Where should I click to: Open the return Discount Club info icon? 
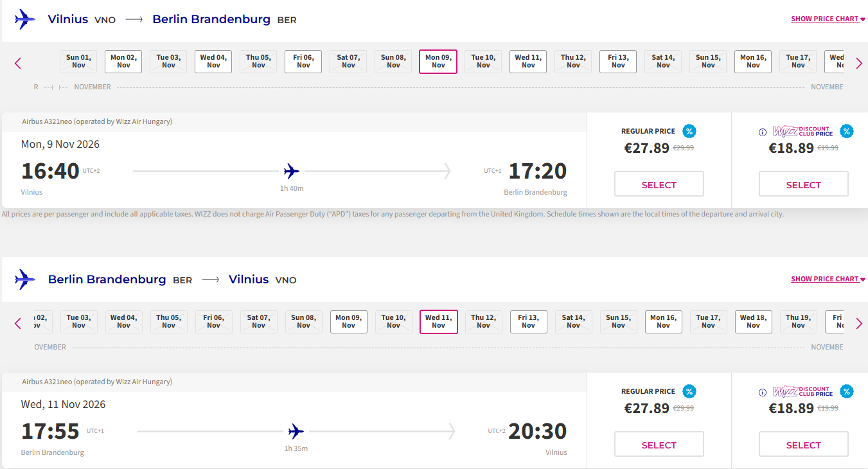click(763, 393)
